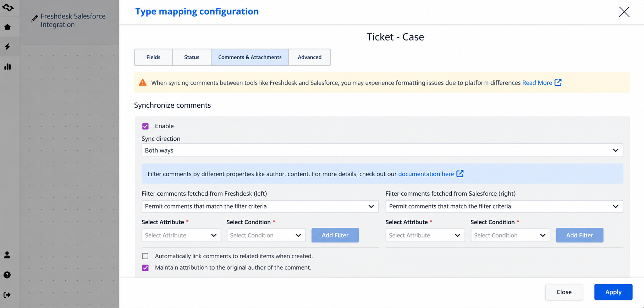Open the Advanced tab
The height and width of the screenshot is (308, 644).
[310, 57]
